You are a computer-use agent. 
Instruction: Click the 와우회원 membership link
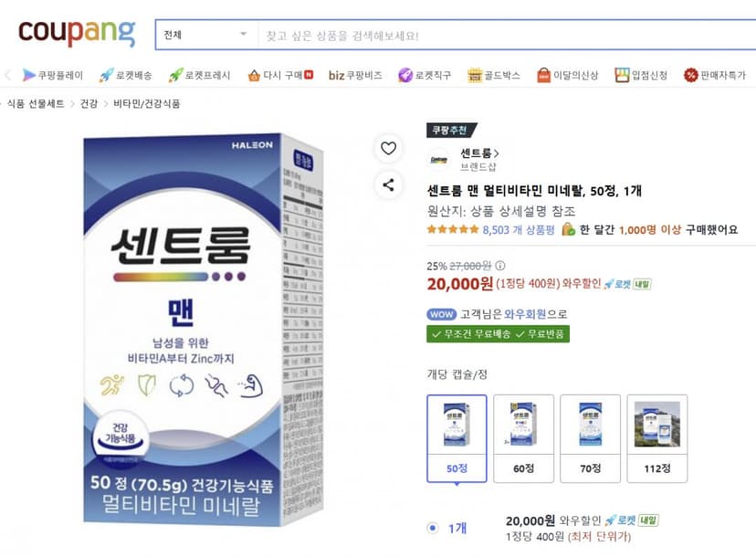tap(525, 314)
